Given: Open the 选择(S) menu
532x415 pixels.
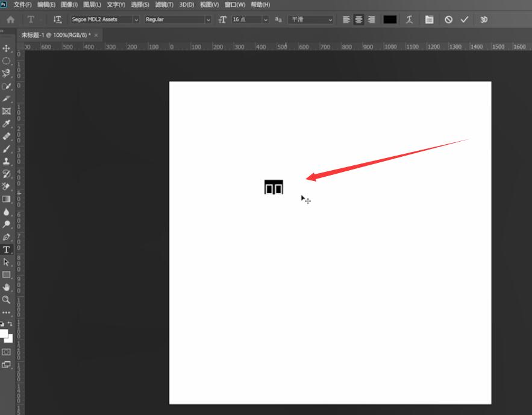Looking at the screenshot, I should [x=140, y=5].
